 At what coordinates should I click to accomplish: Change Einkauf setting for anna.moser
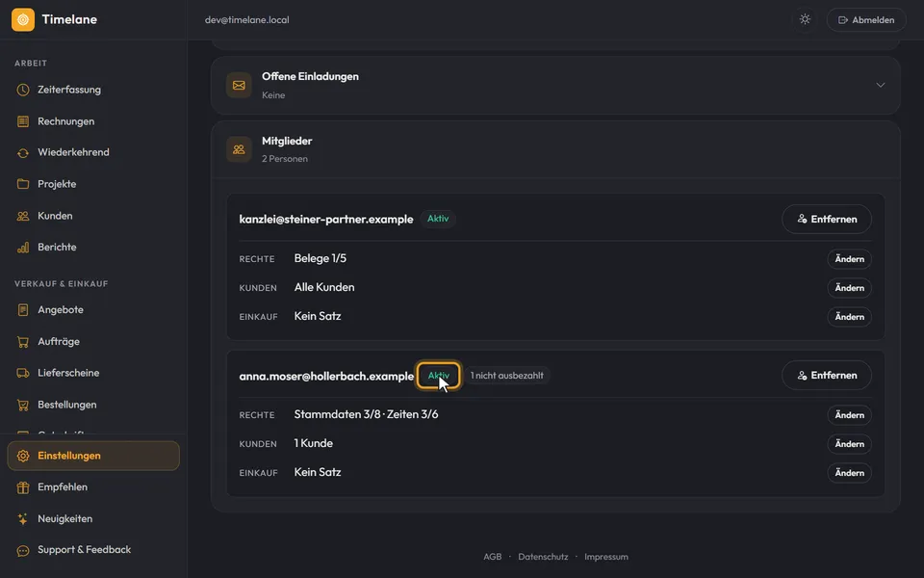click(849, 473)
